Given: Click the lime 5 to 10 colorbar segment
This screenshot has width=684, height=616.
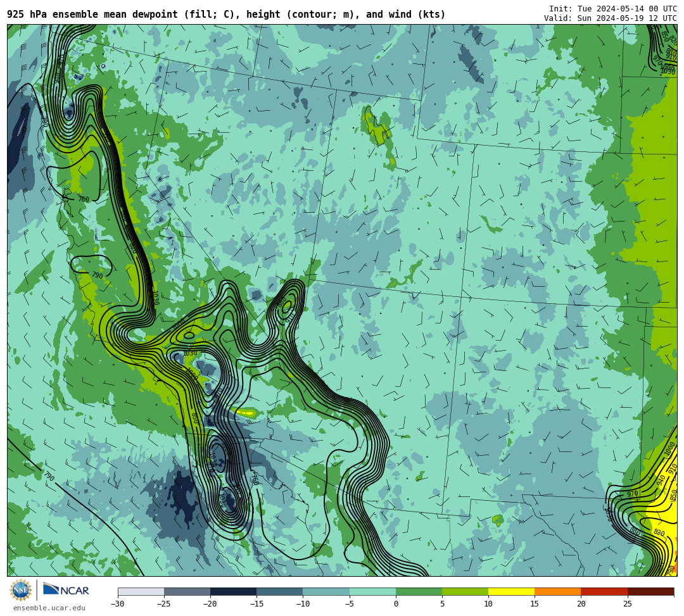Looking at the screenshot, I should (465, 591).
